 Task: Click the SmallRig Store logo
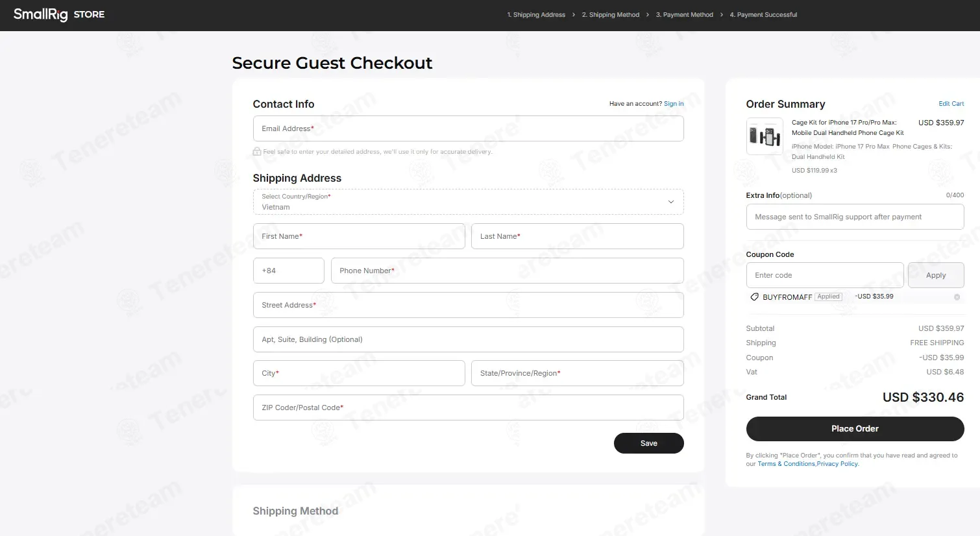[x=59, y=14]
